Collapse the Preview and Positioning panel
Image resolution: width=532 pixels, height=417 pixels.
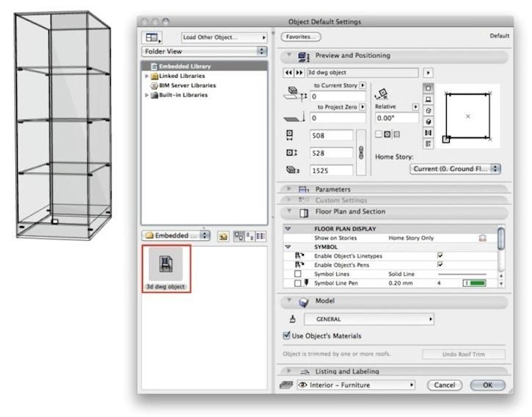coord(289,54)
